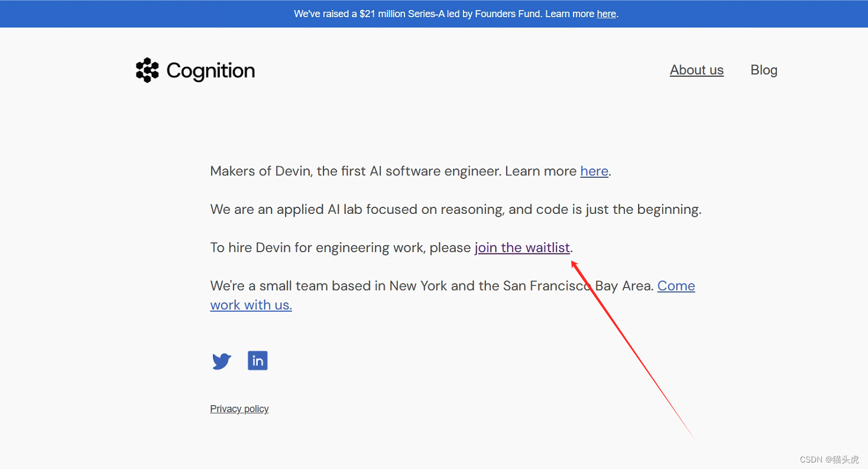
Task: Open Cognition's Twitter profile icon
Action: 222,361
